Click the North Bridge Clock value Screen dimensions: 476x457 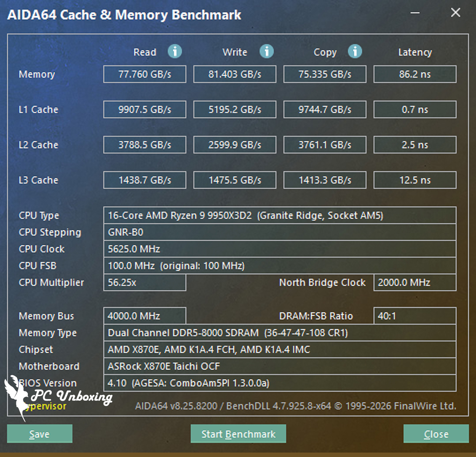(x=415, y=282)
